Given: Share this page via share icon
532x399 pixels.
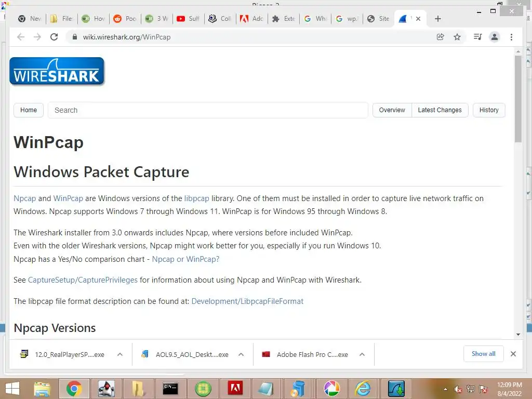Looking at the screenshot, I should tap(441, 37).
